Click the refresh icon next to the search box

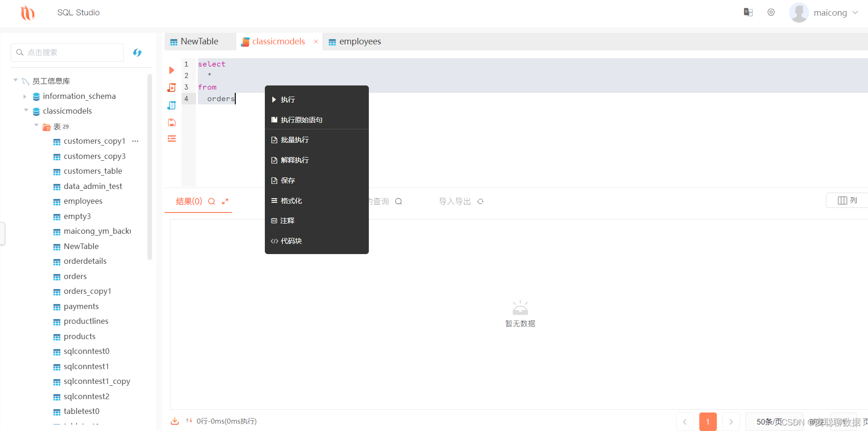click(x=137, y=53)
